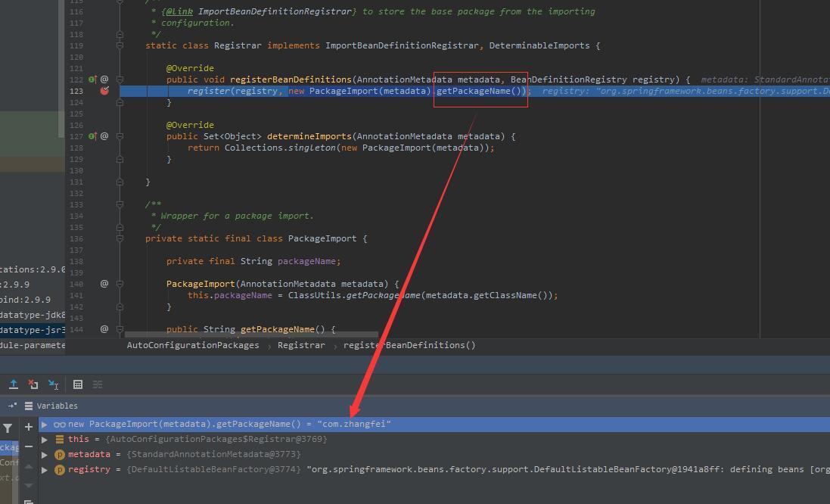Click the parameter icon beside registry
830x504 pixels.
pos(59,470)
